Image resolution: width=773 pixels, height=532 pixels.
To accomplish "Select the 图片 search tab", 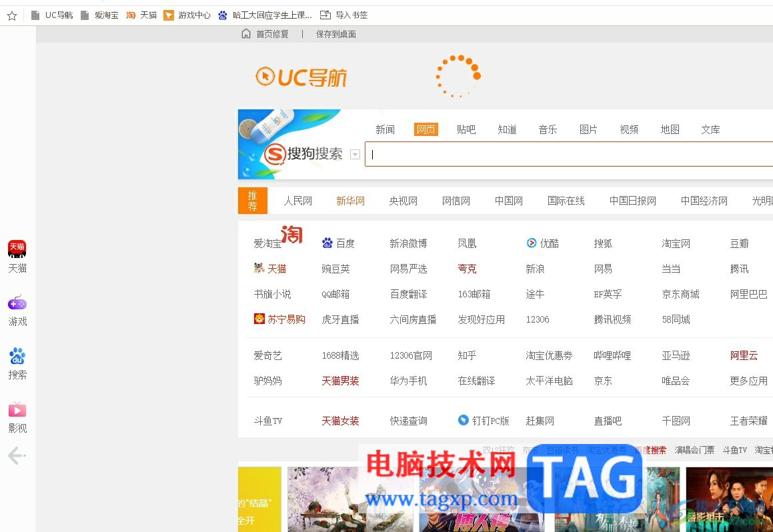I will (x=589, y=129).
